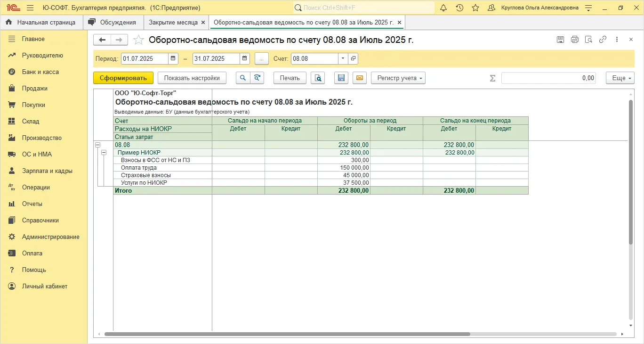Open account 08.08 card with open icon
The height and width of the screenshot is (344, 644).
coord(353,58)
